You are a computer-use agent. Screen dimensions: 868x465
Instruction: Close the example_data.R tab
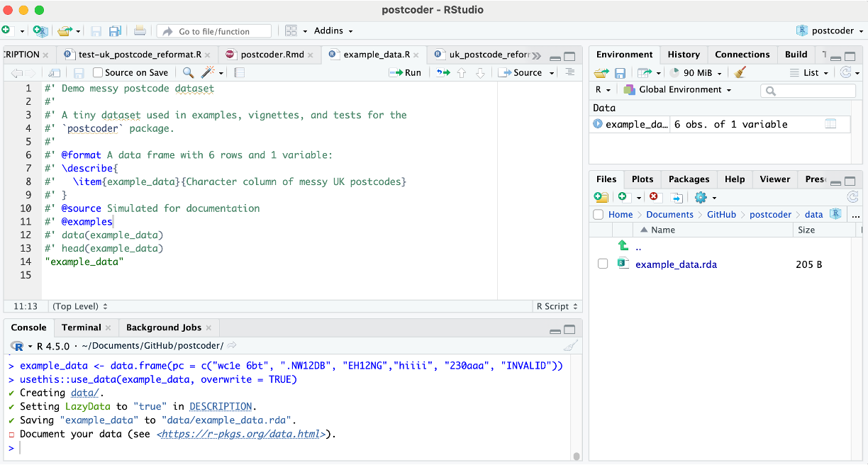tap(418, 55)
